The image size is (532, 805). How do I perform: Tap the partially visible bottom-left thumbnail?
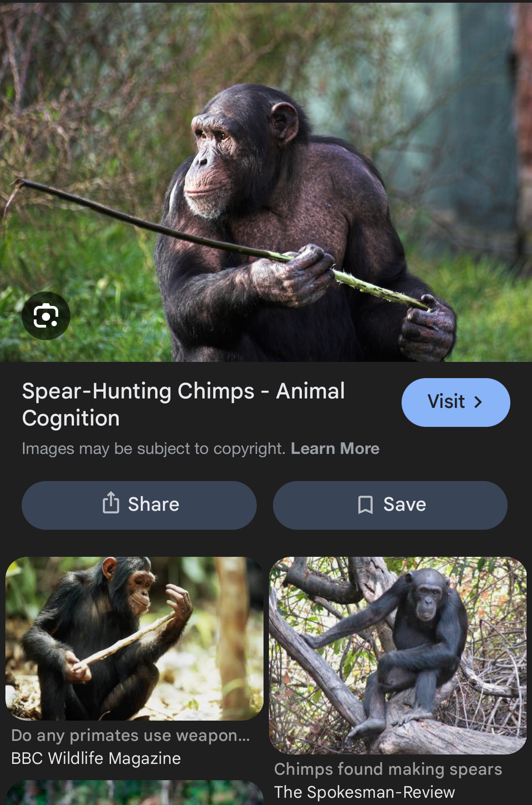pos(134,793)
